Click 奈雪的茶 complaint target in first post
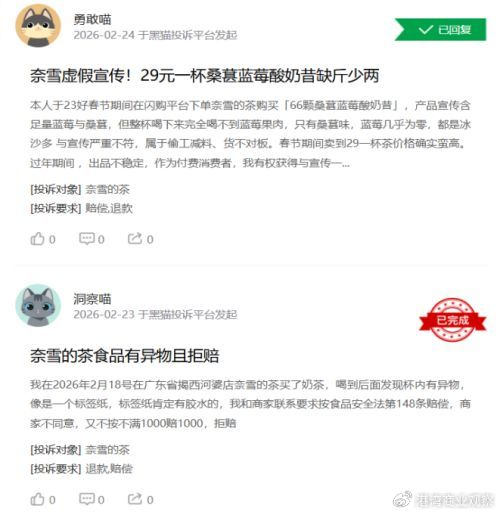Image resolution: width=500 pixels, height=515 pixels. click(x=107, y=189)
